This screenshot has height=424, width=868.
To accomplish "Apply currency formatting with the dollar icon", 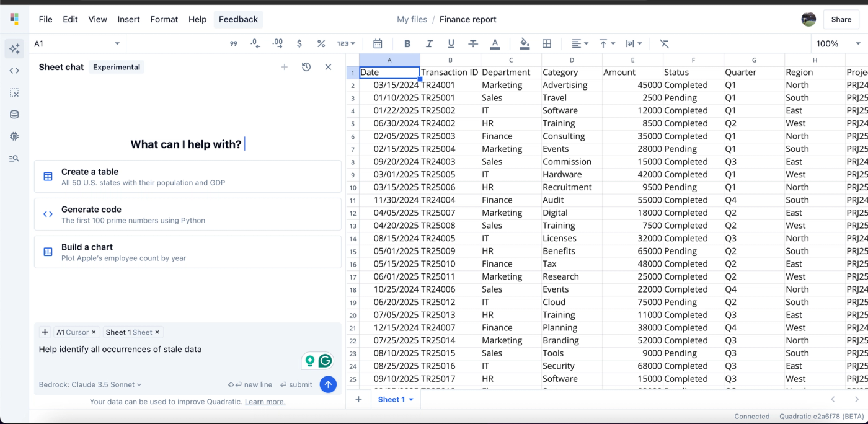I will (299, 43).
